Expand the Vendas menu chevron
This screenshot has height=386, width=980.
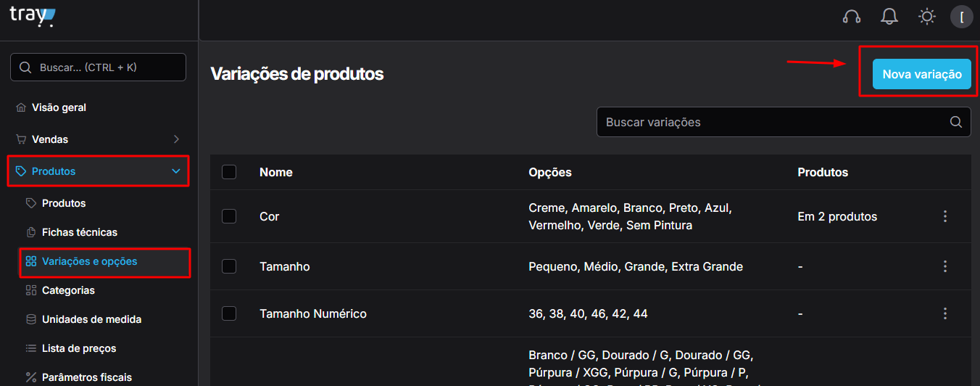point(176,139)
